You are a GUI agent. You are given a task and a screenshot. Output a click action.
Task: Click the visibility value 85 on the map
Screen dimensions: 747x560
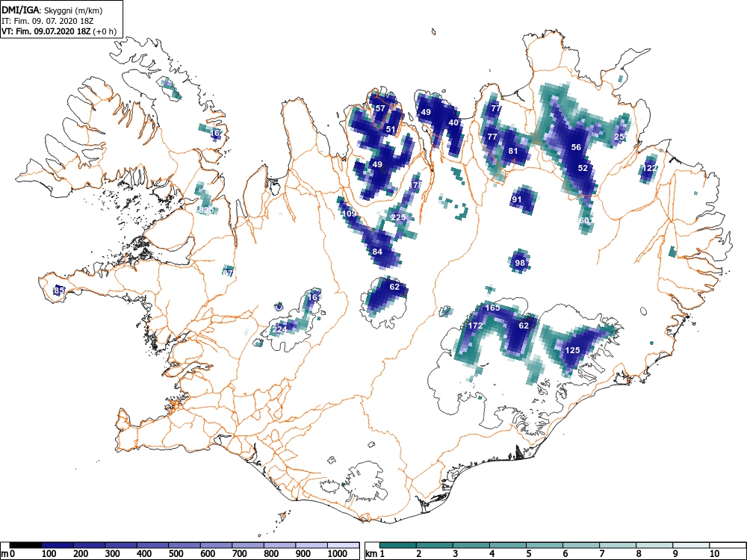59,290
